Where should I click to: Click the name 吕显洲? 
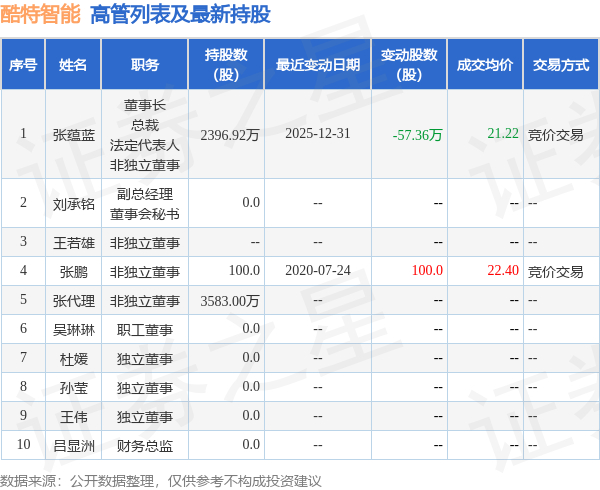pyautogui.click(x=73, y=446)
